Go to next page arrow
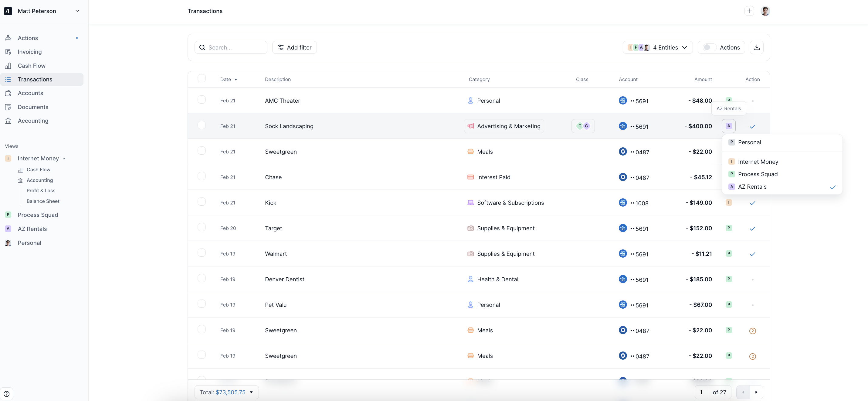The image size is (868, 401). click(756, 392)
